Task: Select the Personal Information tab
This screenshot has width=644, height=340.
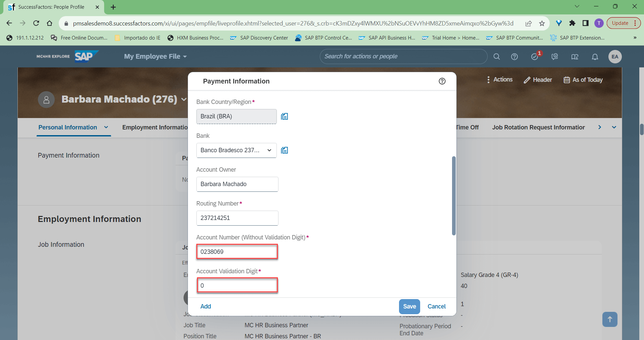Action: (67, 127)
